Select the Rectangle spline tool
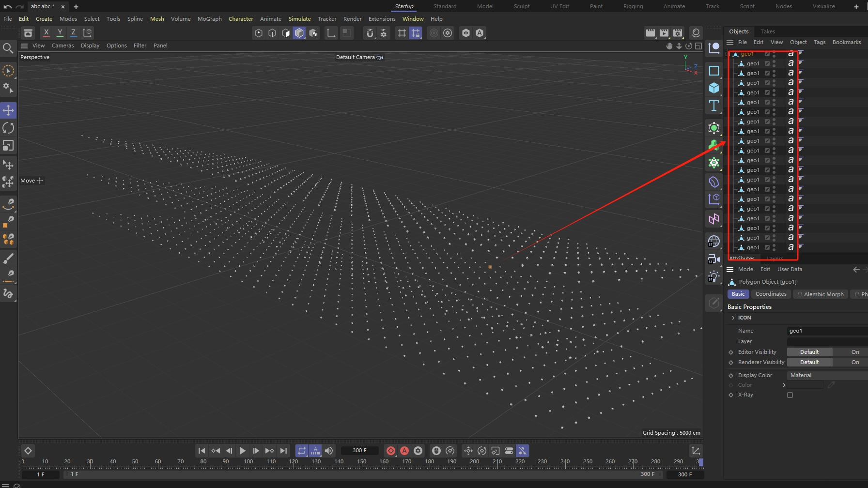 [x=714, y=71]
